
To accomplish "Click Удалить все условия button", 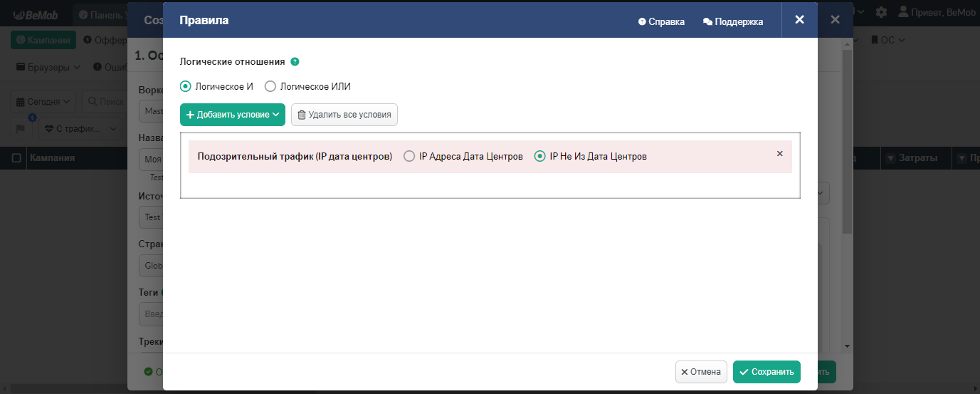I will 344,115.
